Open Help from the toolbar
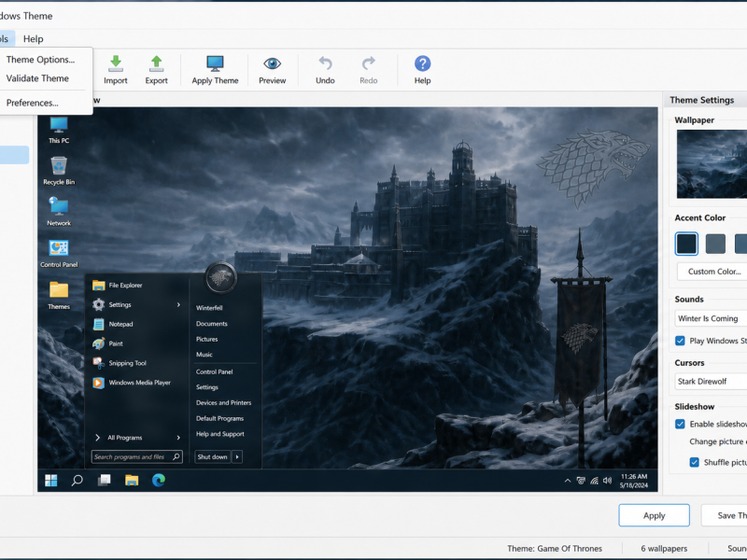 [x=422, y=63]
